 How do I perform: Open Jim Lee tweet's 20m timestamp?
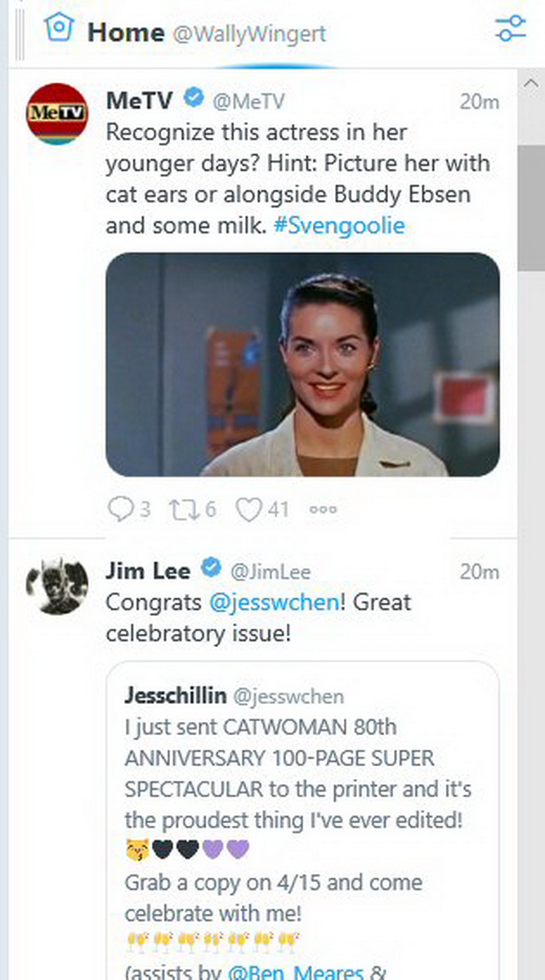(x=479, y=572)
